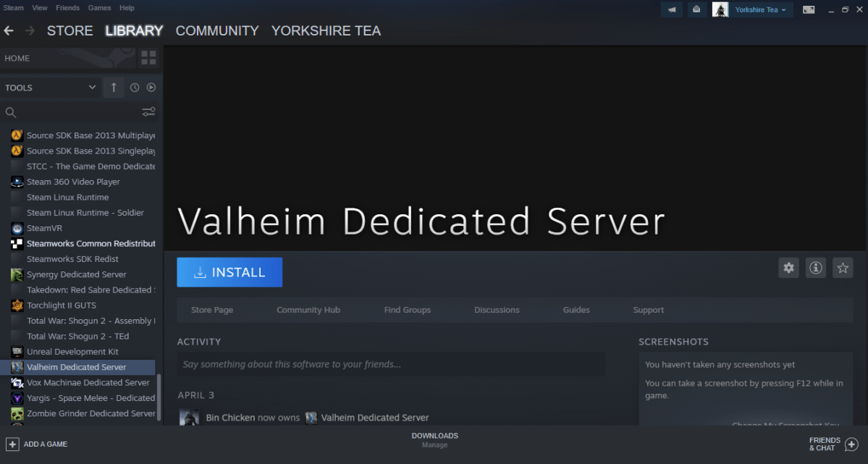Viewport: 868px width, 464px height.
Task: Click the activity 'Say something' text box
Action: point(391,364)
